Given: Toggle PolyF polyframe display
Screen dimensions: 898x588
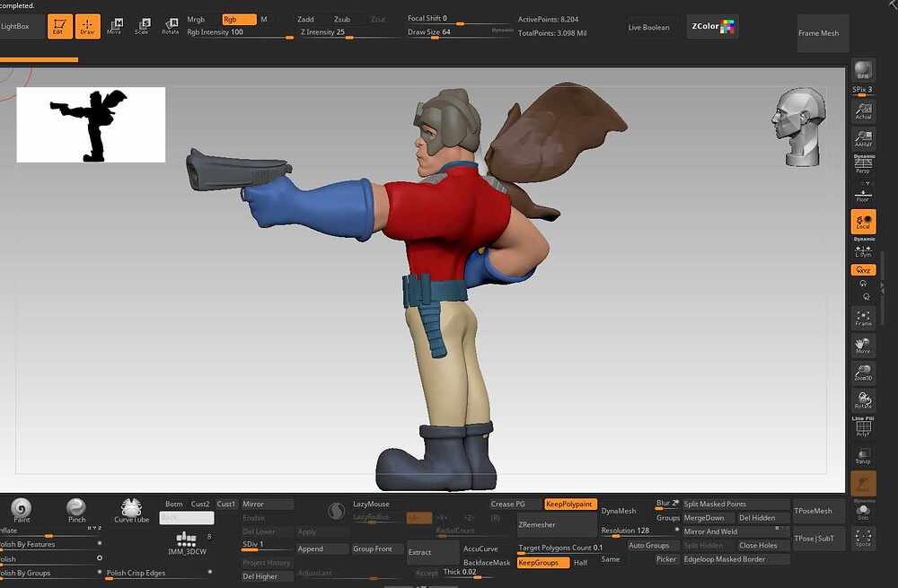Looking at the screenshot, I should click(863, 427).
